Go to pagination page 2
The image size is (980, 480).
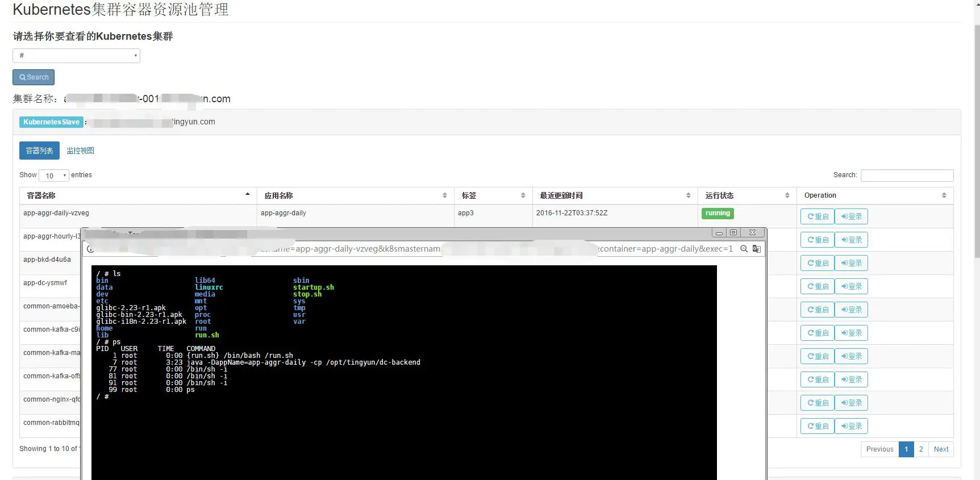click(921, 449)
